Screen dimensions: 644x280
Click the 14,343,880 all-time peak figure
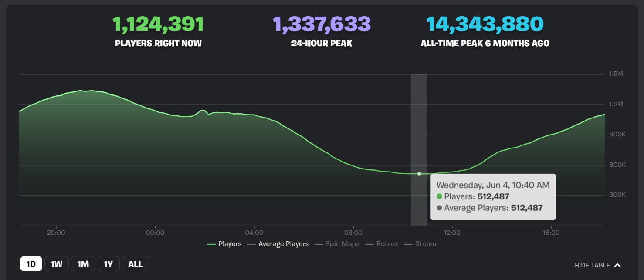[x=485, y=24]
